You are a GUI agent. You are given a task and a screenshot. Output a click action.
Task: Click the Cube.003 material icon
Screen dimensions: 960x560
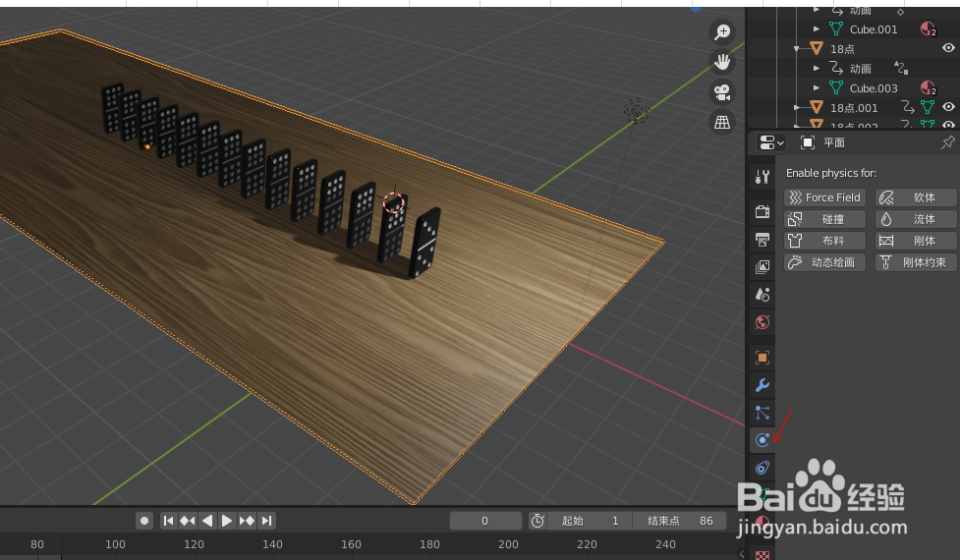click(929, 88)
